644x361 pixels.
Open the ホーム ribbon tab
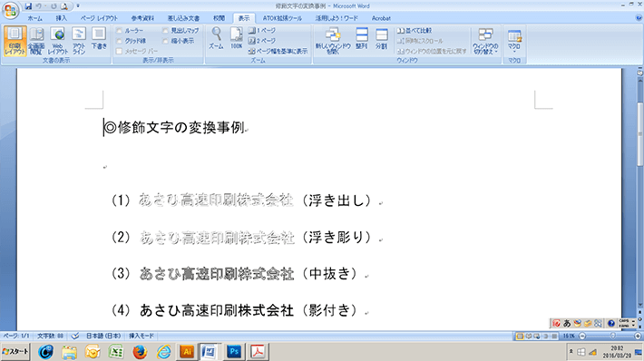34,18
